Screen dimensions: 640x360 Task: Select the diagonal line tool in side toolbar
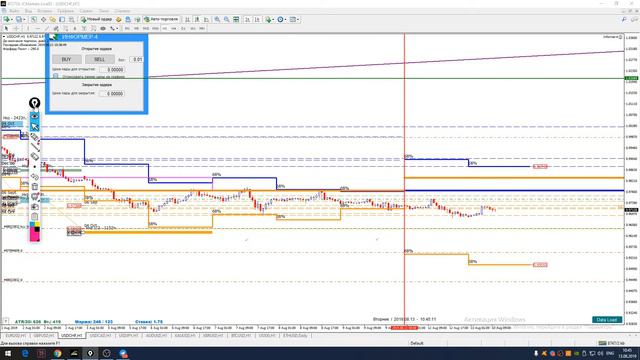click(x=35, y=147)
